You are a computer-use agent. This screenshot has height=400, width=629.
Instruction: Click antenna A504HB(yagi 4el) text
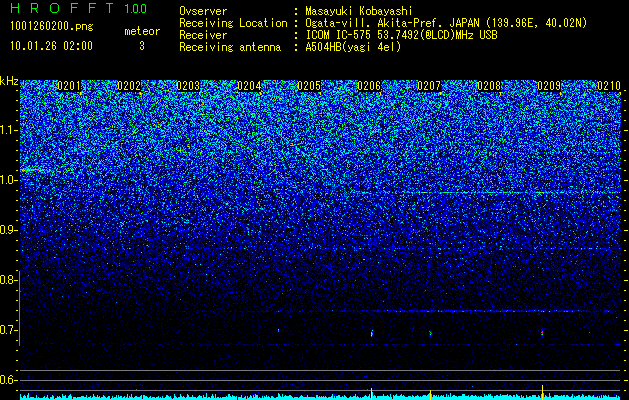353,47
